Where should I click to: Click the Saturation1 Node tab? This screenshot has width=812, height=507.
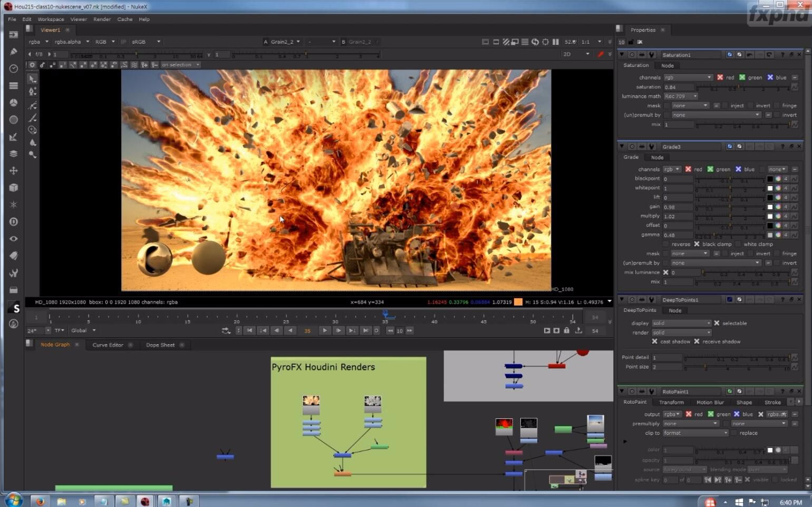tap(668, 65)
